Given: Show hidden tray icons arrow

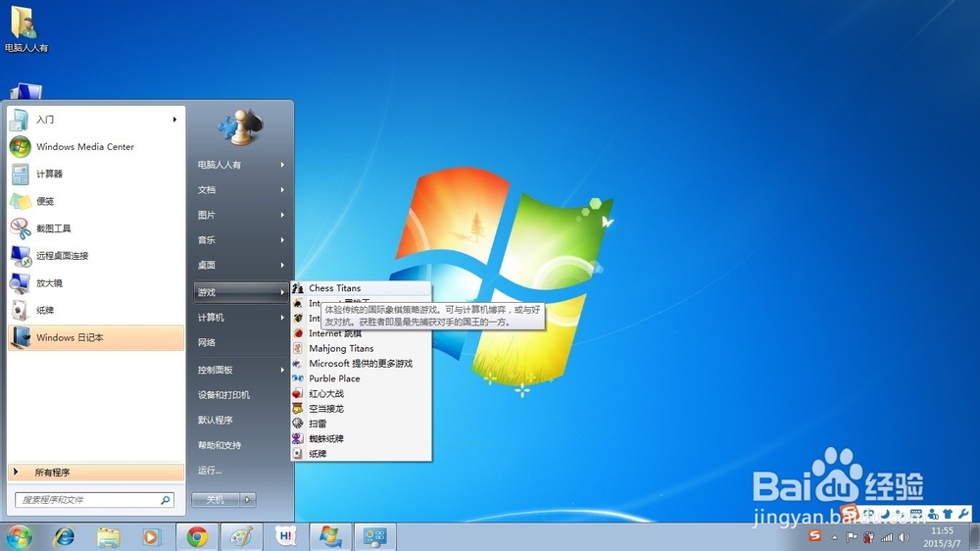Looking at the screenshot, I should (834, 537).
